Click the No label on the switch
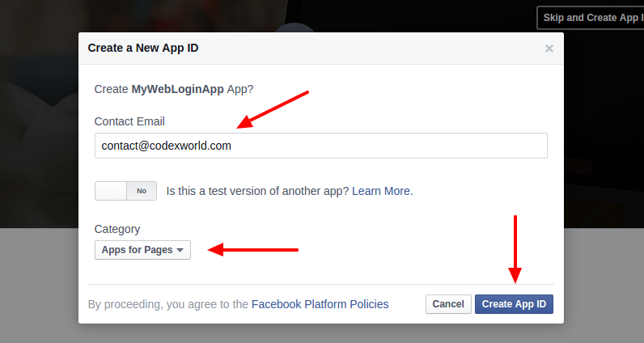Image resolution: width=644 pixels, height=343 pixels. point(142,191)
